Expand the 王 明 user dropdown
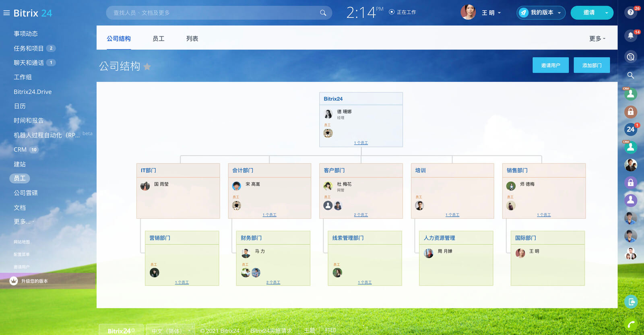644x335 pixels. pyautogui.click(x=491, y=13)
